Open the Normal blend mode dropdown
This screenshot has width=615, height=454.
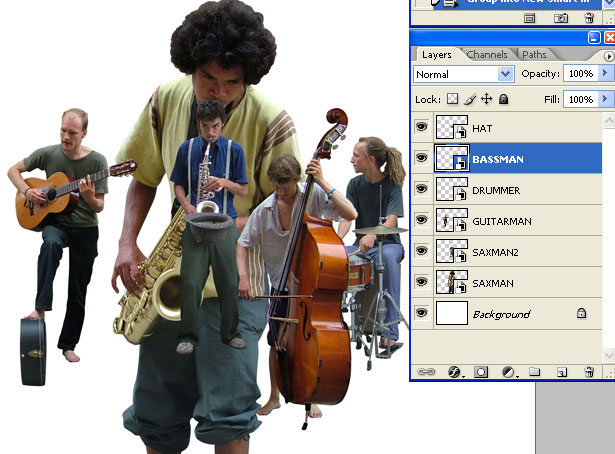pos(464,74)
